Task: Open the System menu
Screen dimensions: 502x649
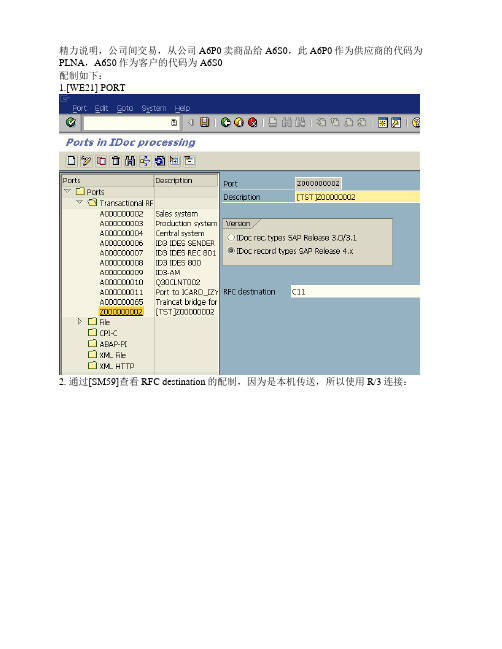Action: click(x=154, y=108)
